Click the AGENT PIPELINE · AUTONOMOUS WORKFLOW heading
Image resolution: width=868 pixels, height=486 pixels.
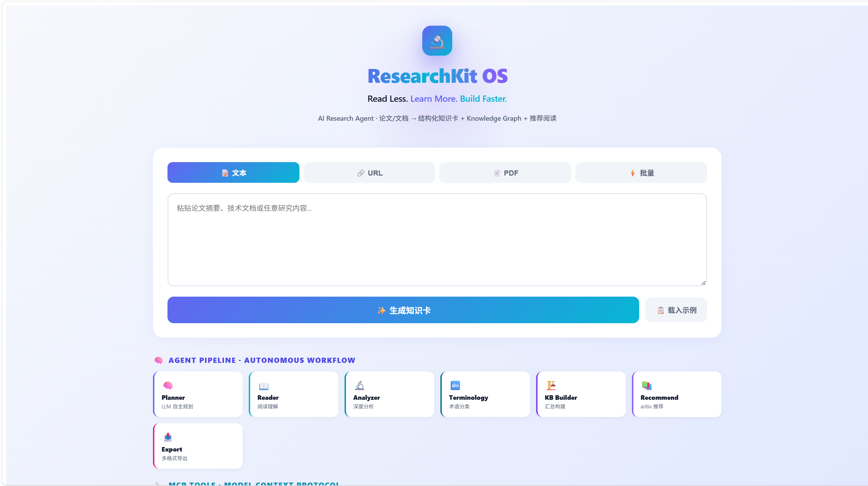(x=262, y=360)
